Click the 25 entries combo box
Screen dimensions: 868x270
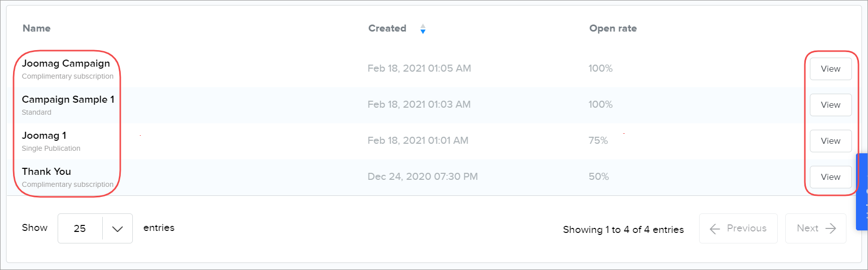[x=80, y=228]
